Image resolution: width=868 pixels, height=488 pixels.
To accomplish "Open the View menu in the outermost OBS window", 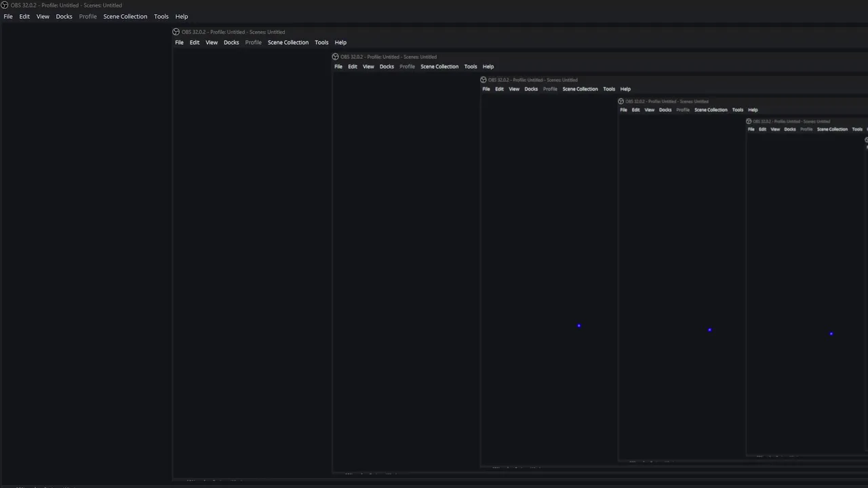I will click(43, 16).
